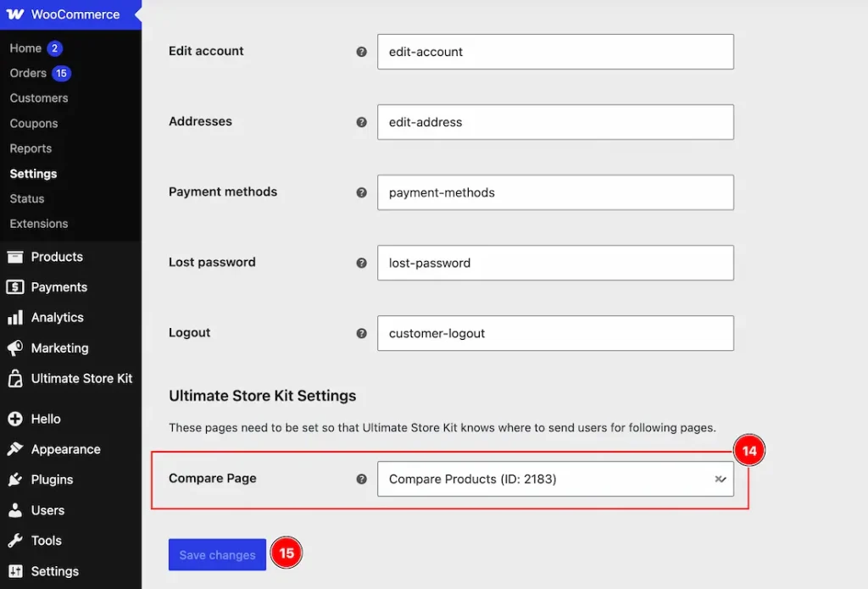Click the Compare Page help tooltip icon

(x=361, y=479)
